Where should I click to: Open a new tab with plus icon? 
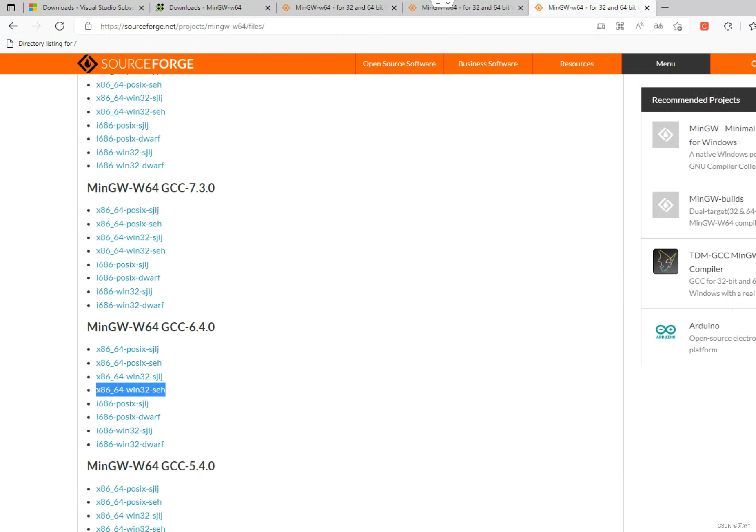click(665, 7)
